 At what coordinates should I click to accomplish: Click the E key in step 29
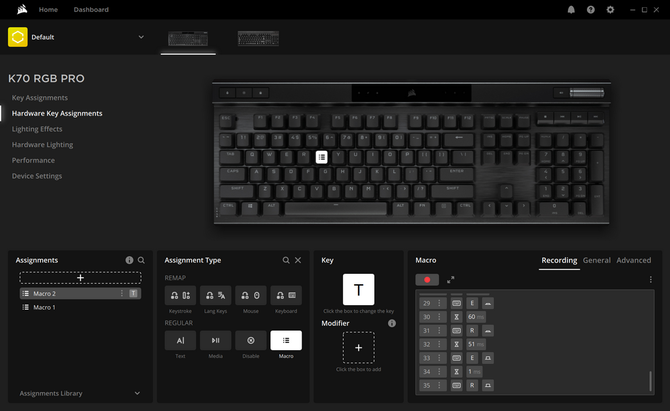coord(472,303)
